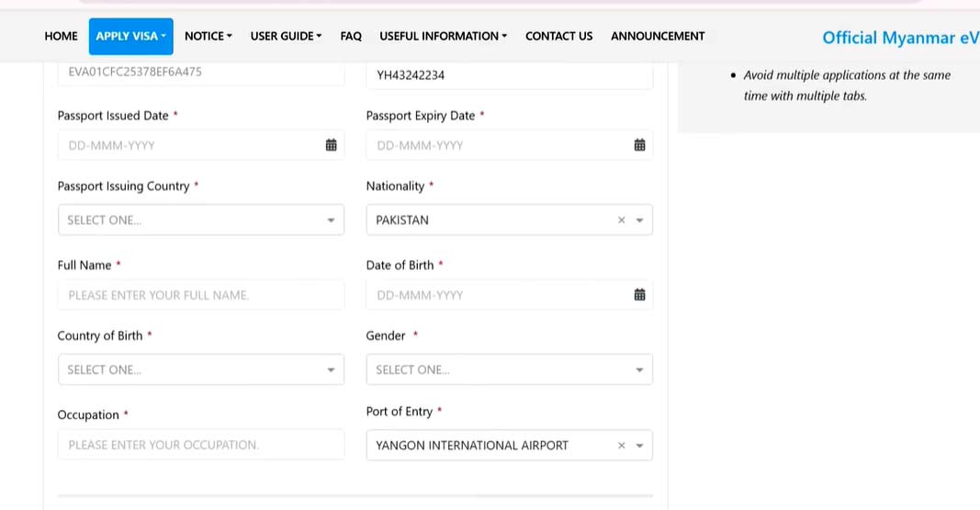This screenshot has width=980, height=510.
Task: Click Date of Birth field
Action: [510, 294]
